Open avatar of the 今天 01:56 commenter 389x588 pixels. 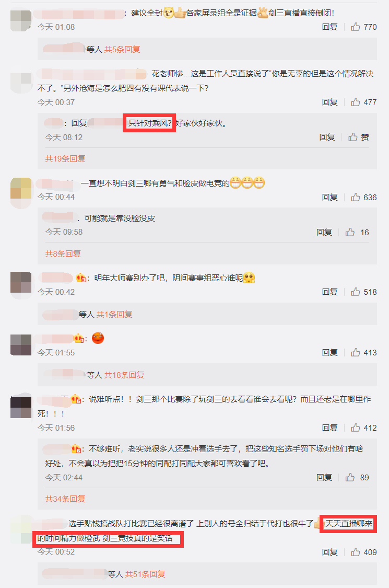(x=21, y=408)
